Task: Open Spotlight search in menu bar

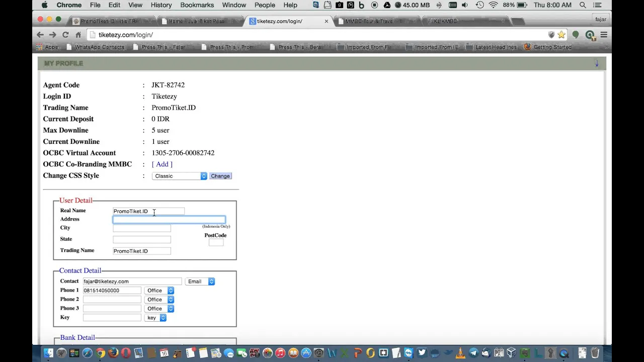Action: tap(583, 5)
